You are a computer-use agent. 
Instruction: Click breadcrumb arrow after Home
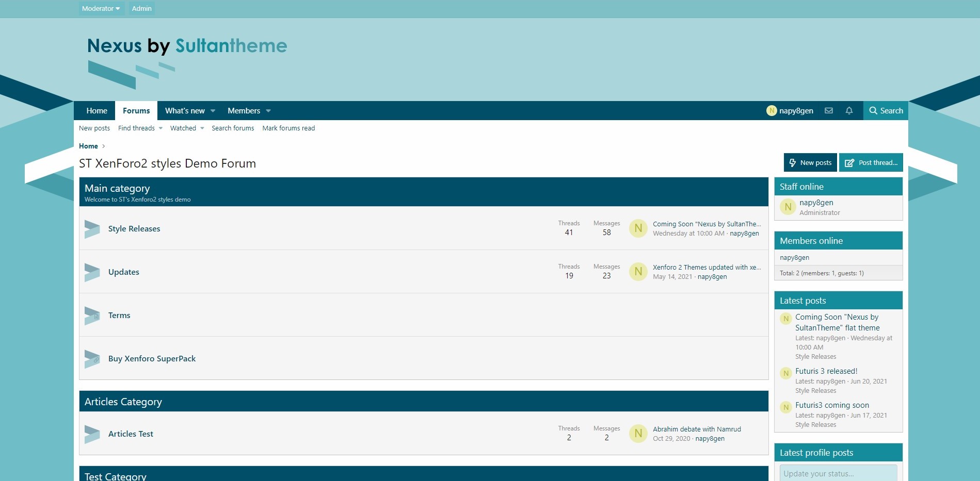click(x=103, y=146)
